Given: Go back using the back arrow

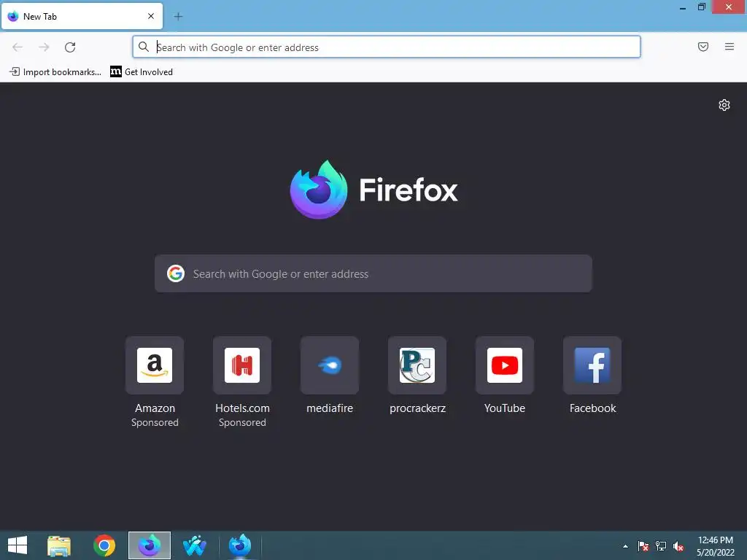Looking at the screenshot, I should [18, 47].
